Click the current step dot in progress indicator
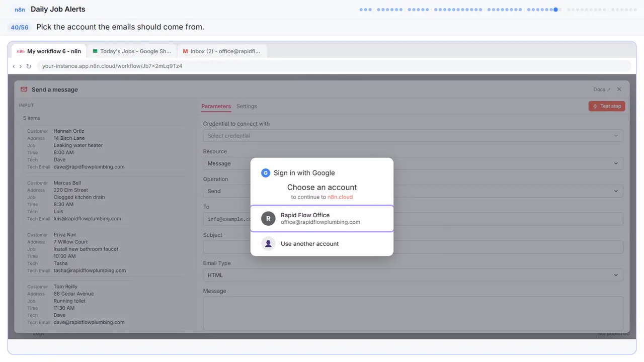 coord(555,10)
